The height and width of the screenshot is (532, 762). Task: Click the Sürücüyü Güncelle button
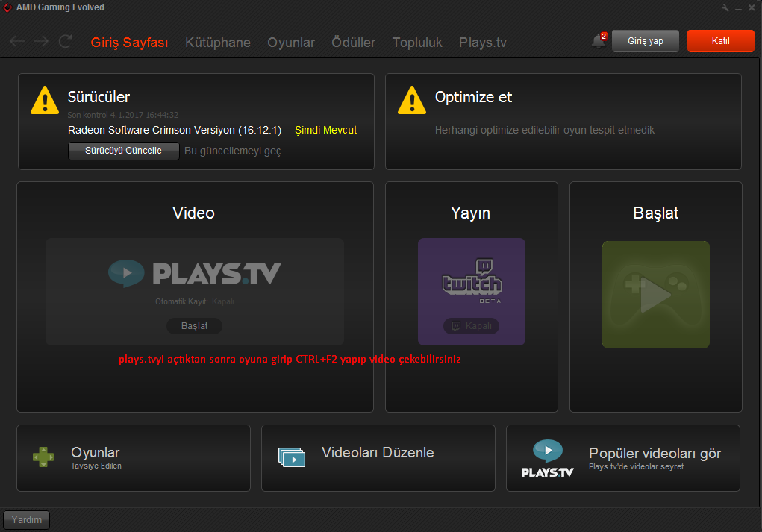(123, 151)
